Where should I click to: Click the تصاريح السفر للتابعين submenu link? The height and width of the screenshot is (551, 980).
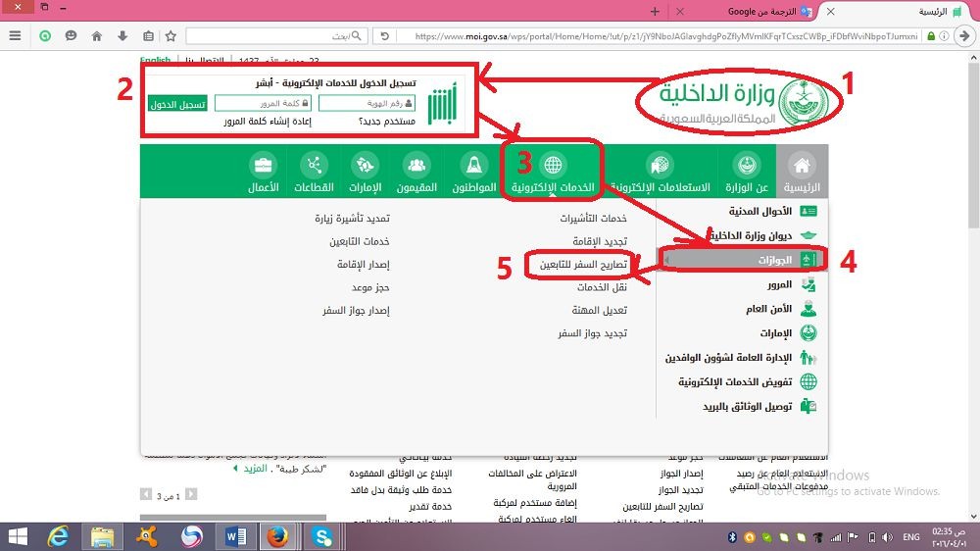tap(583, 265)
